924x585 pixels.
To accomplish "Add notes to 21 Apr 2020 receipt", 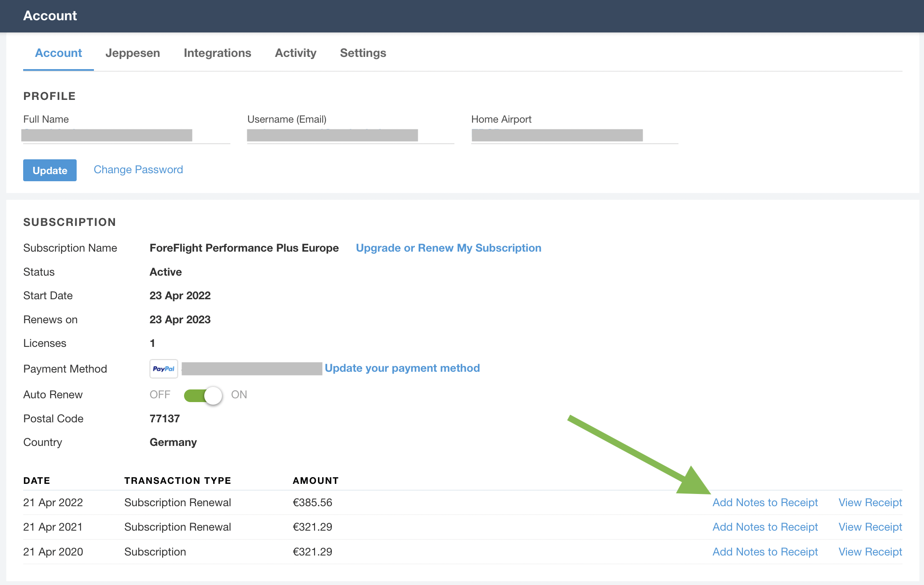I will [x=765, y=552].
